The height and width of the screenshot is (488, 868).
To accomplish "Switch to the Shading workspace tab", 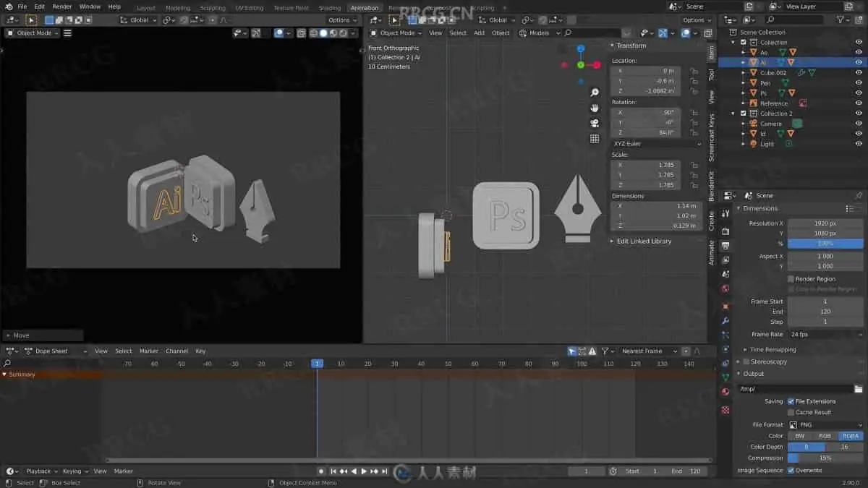I will click(x=330, y=8).
